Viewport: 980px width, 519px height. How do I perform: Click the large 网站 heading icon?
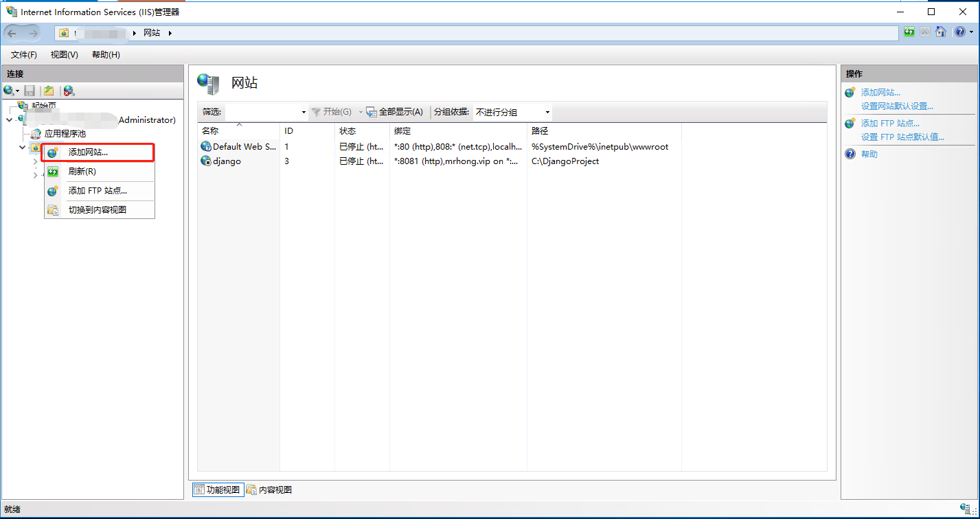pyautogui.click(x=208, y=84)
